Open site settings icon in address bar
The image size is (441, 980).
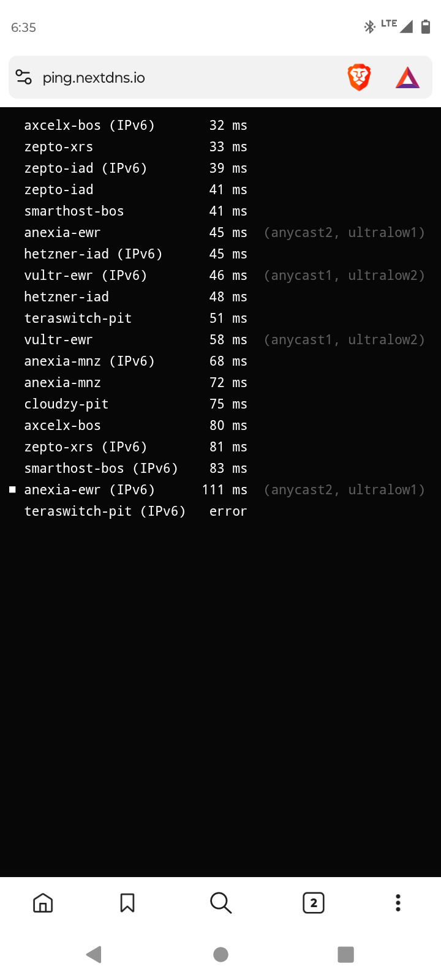24,78
